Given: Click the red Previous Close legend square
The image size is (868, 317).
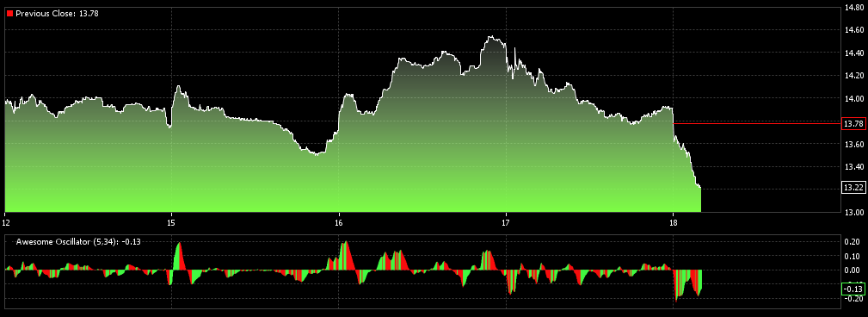Looking at the screenshot, I should (9, 13).
